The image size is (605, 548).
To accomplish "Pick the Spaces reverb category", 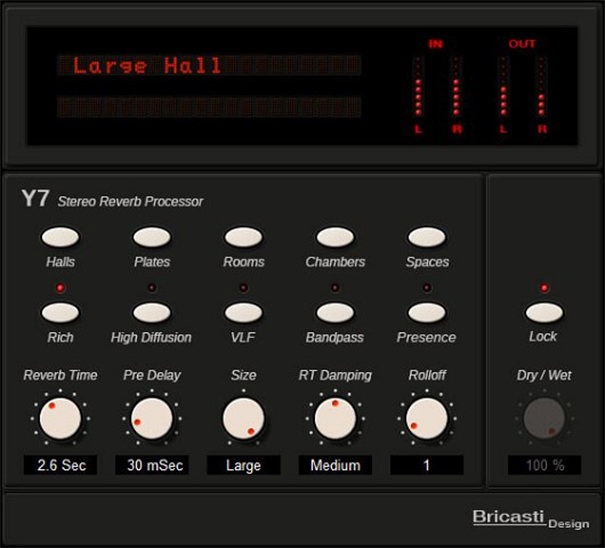I will click(x=426, y=237).
